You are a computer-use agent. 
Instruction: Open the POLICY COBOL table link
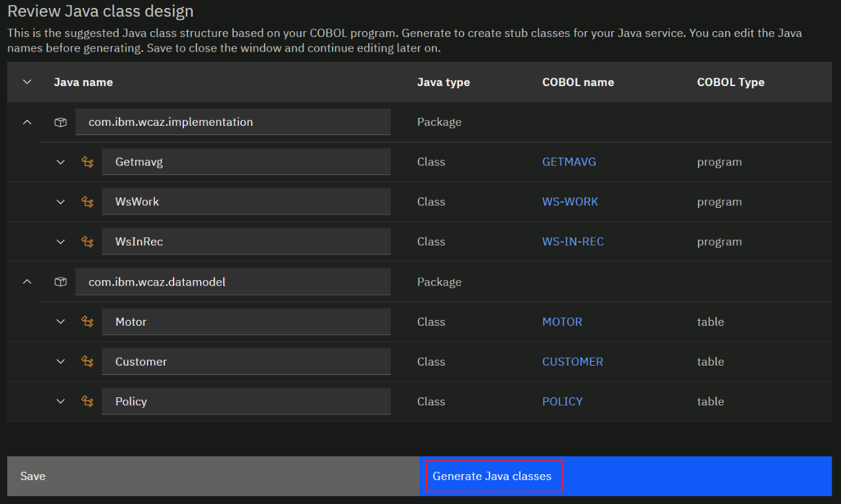pyautogui.click(x=562, y=401)
